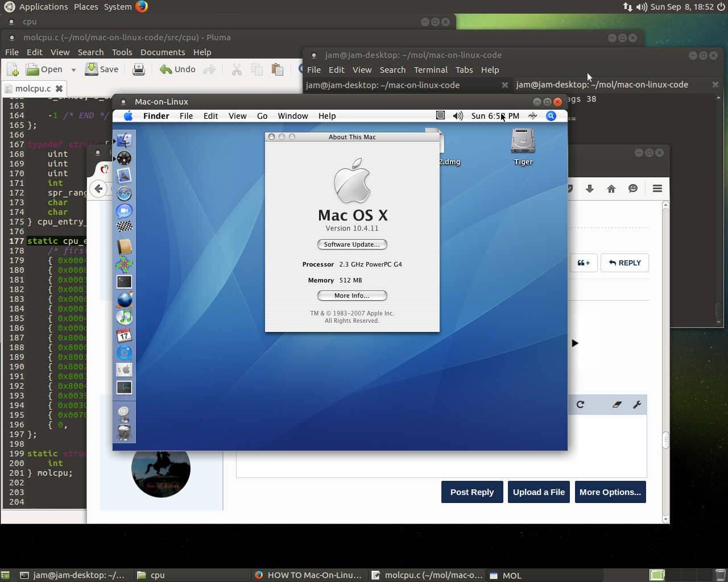Screen dimensions: 728x582
Task: Click Firefox launcher in top panel
Action: [x=142, y=6]
